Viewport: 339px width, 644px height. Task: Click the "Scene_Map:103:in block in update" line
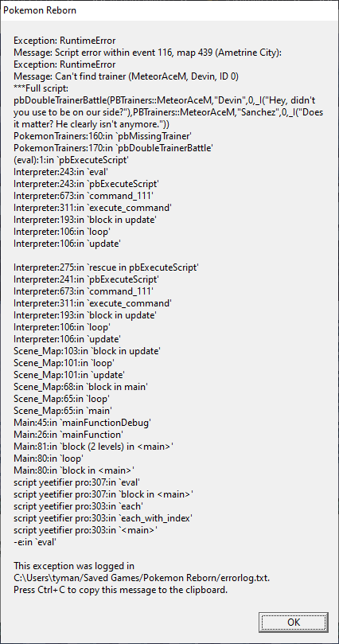87,351
